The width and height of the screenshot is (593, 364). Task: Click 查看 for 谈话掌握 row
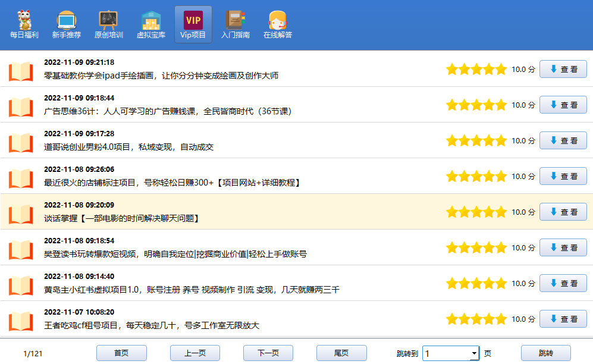563,212
